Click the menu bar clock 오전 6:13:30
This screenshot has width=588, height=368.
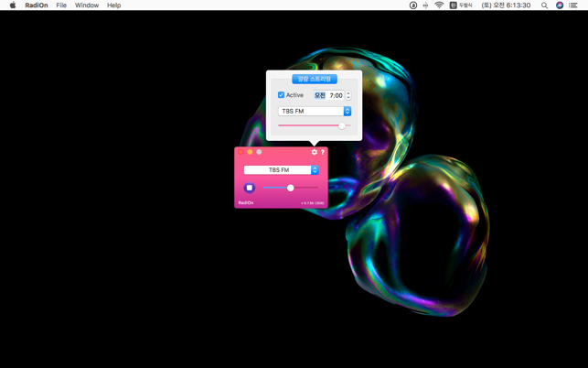pyautogui.click(x=506, y=5)
